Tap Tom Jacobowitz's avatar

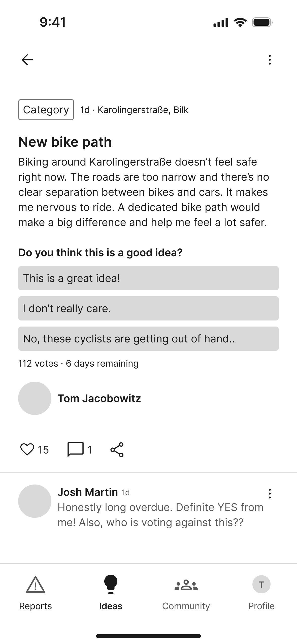tap(35, 398)
